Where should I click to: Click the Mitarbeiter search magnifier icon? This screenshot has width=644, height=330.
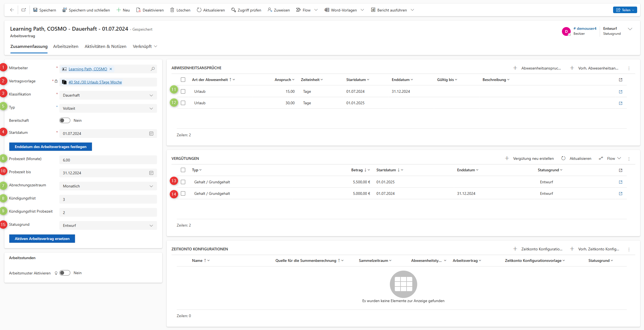(x=153, y=69)
